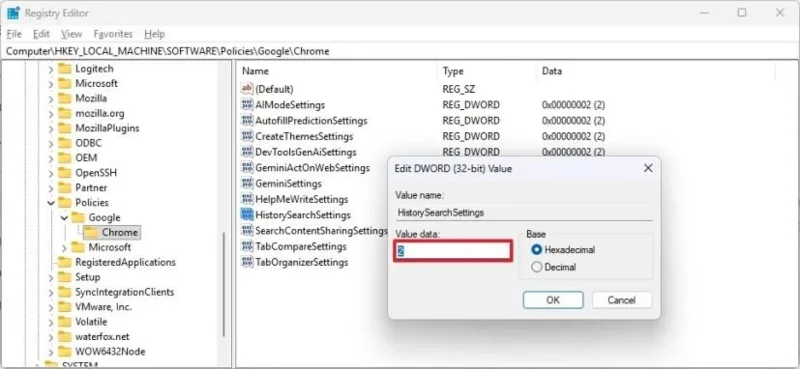Click into the Value data field

453,251
